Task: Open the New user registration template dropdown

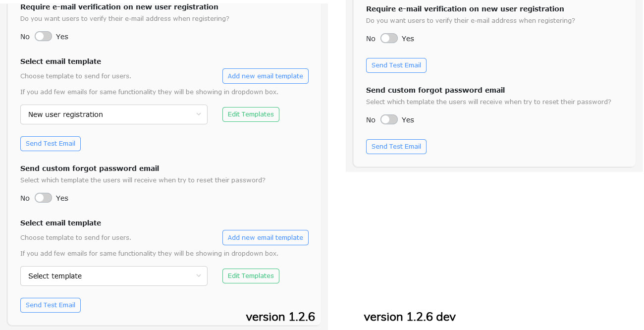Action: [114, 114]
